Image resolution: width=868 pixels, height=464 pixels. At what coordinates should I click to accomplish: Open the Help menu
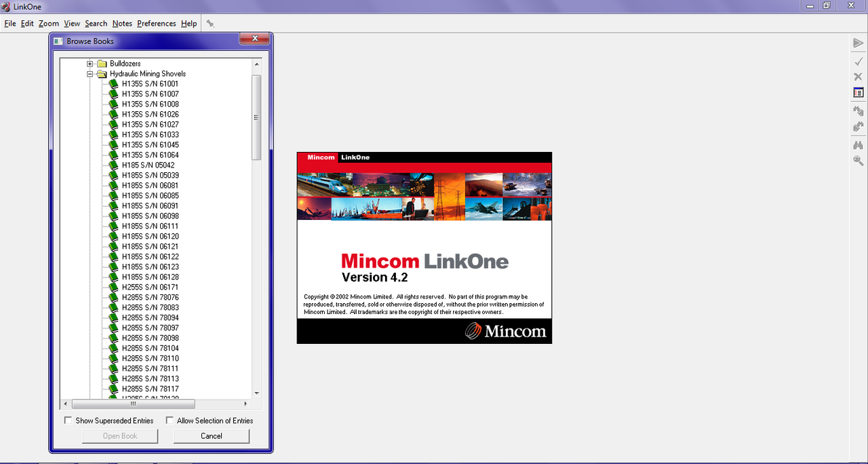(189, 23)
